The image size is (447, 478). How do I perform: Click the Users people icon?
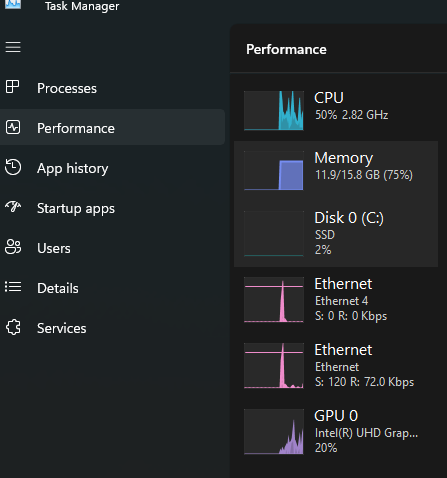coord(13,247)
